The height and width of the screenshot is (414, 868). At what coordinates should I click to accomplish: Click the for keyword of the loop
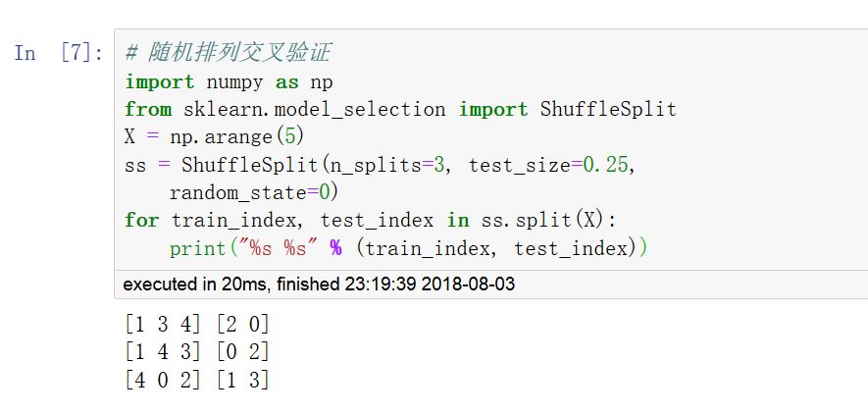[x=141, y=220]
